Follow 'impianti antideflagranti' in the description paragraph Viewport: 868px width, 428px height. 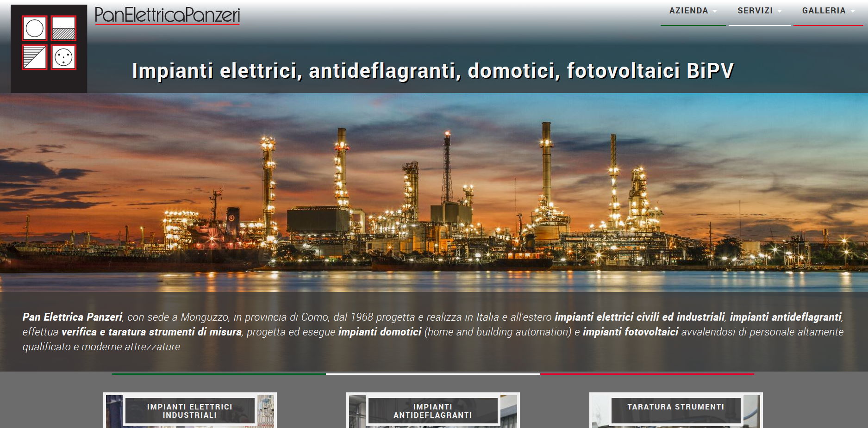(x=785, y=317)
